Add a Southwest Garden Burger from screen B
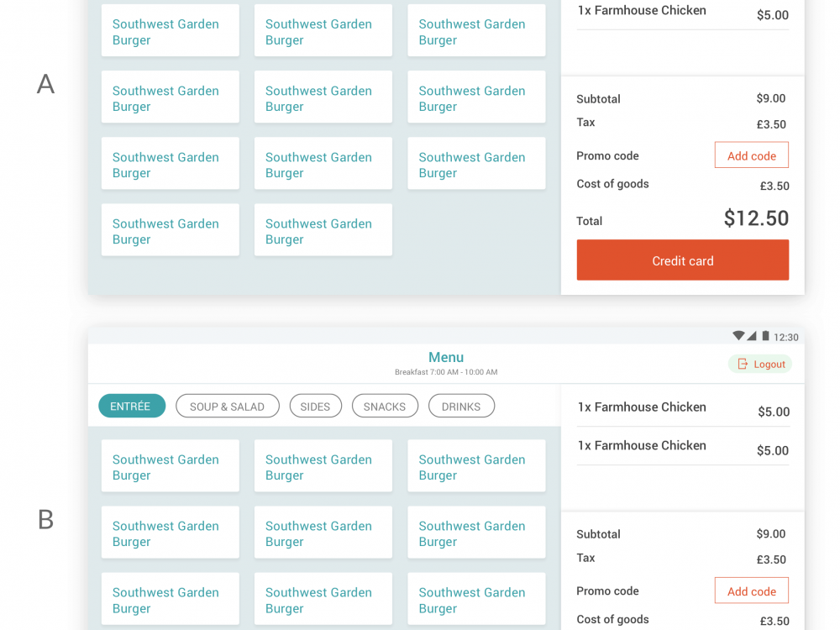Viewport: 840px width, 630px height. [x=170, y=466]
